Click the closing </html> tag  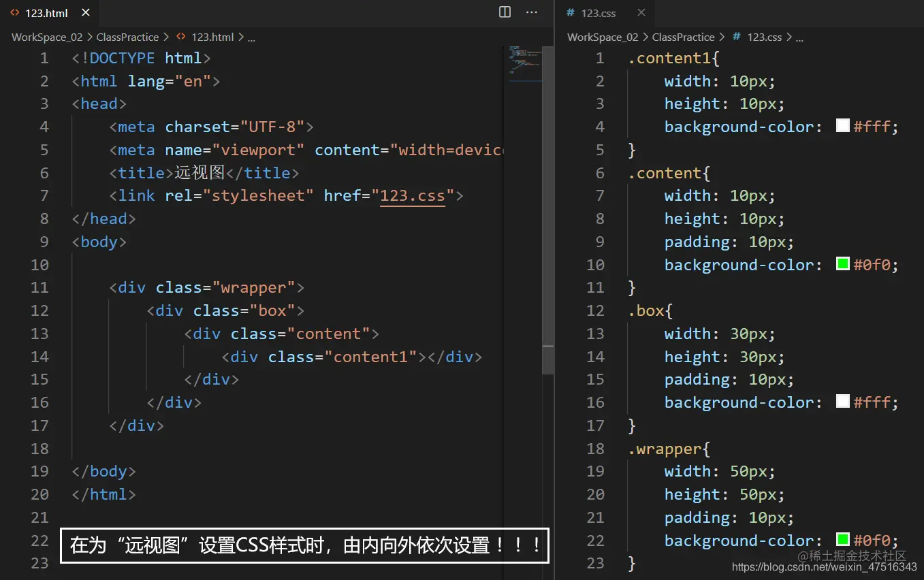click(x=103, y=494)
